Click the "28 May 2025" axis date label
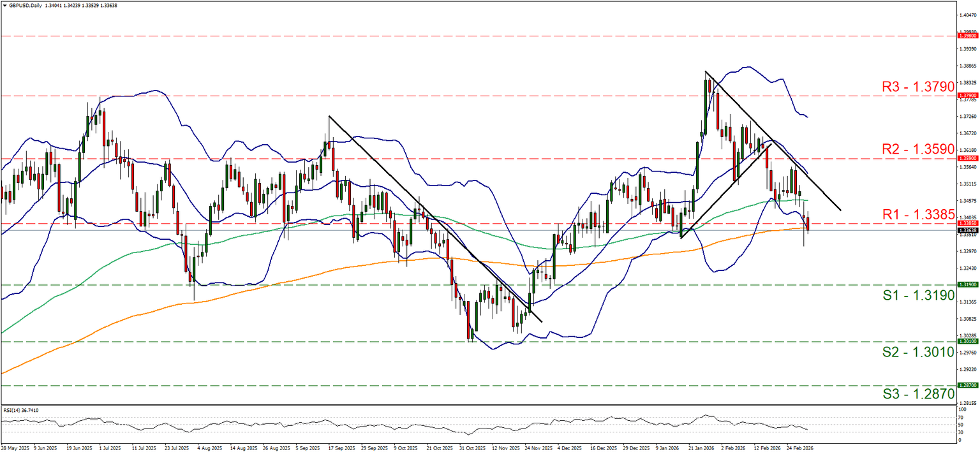This screenshot has height=454, width=980. pyautogui.click(x=16, y=448)
